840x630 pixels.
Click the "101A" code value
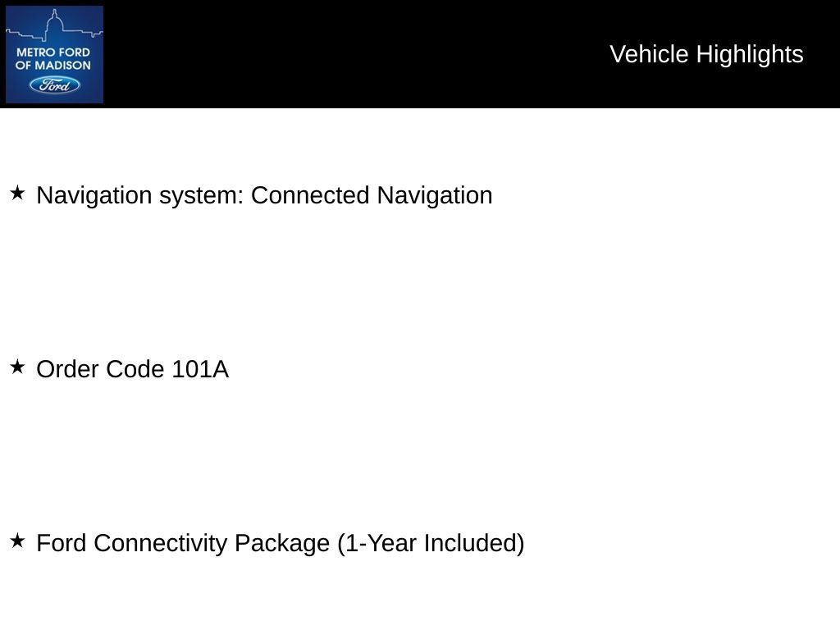pos(200,369)
